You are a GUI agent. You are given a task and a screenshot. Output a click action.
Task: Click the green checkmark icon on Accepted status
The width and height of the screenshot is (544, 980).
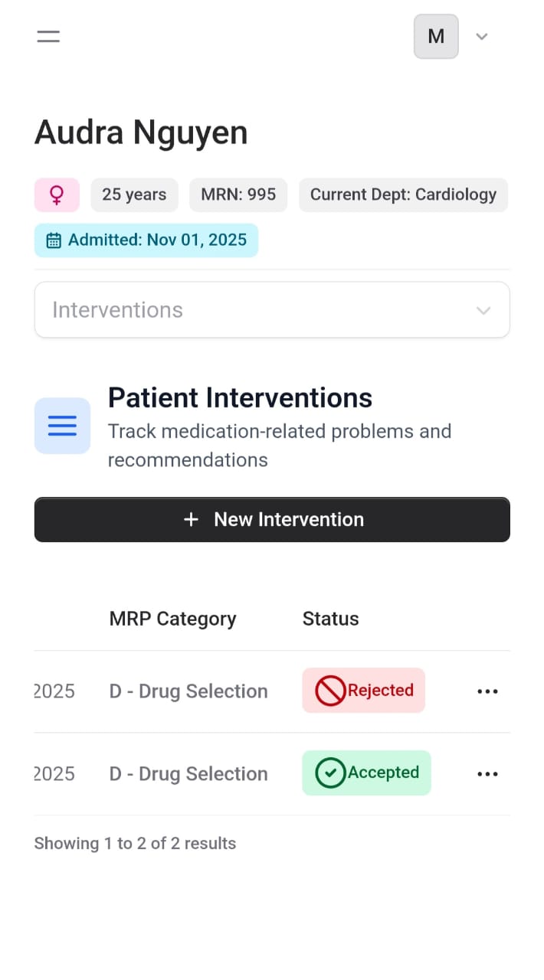coord(329,773)
